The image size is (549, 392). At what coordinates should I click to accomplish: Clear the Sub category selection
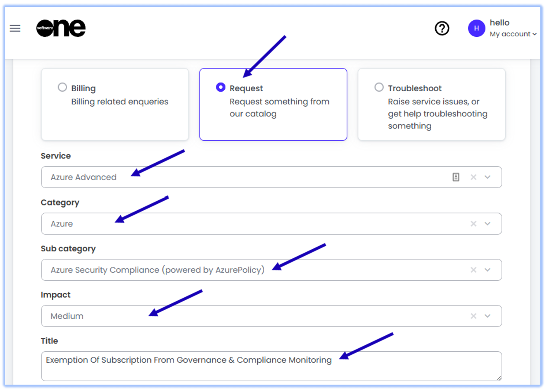click(x=473, y=270)
